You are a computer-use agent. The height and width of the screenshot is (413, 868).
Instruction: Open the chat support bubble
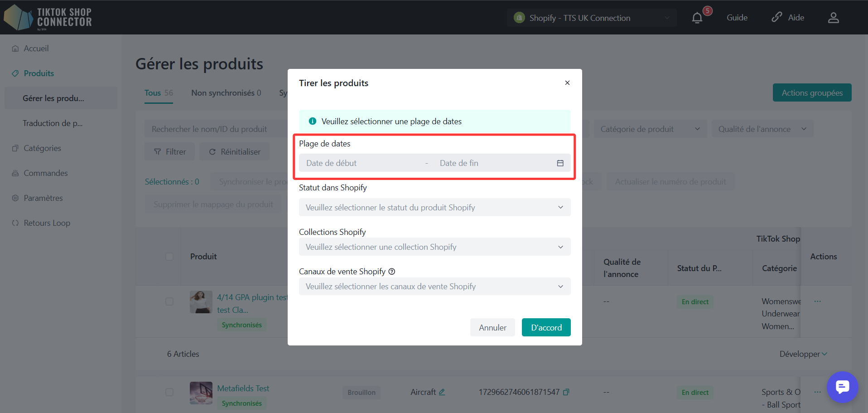click(842, 387)
